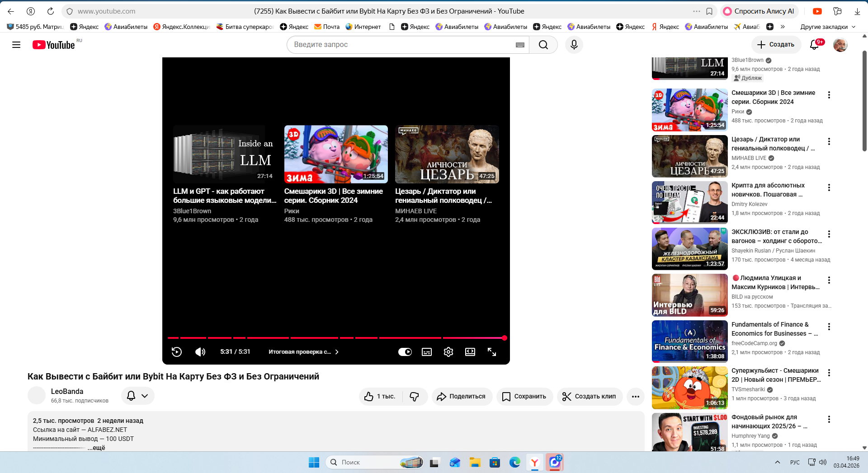Mute the video volume
The width and height of the screenshot is (868, 473).
click(x=200, y=352)
